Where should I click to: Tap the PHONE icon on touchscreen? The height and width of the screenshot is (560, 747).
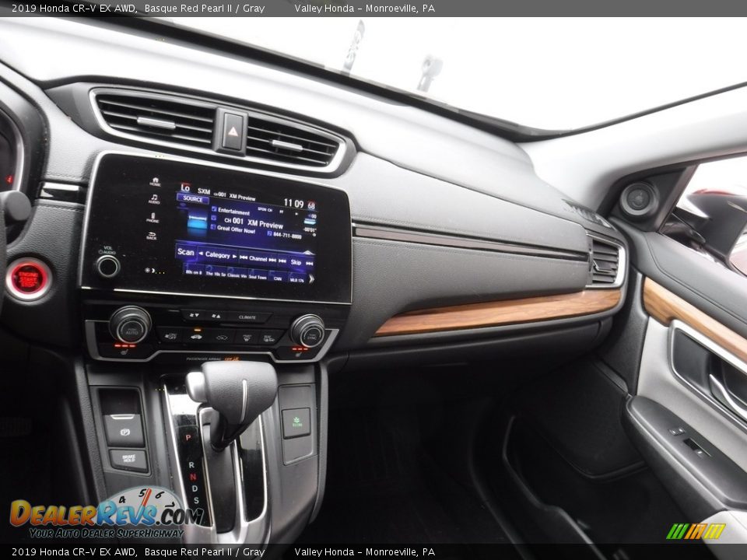(x=153, y=218)
